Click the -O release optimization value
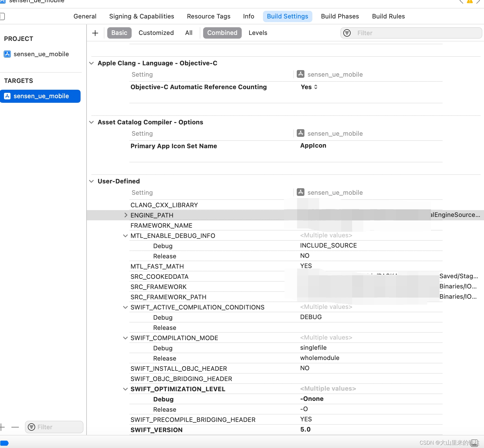484x448 pixels. 304,409
